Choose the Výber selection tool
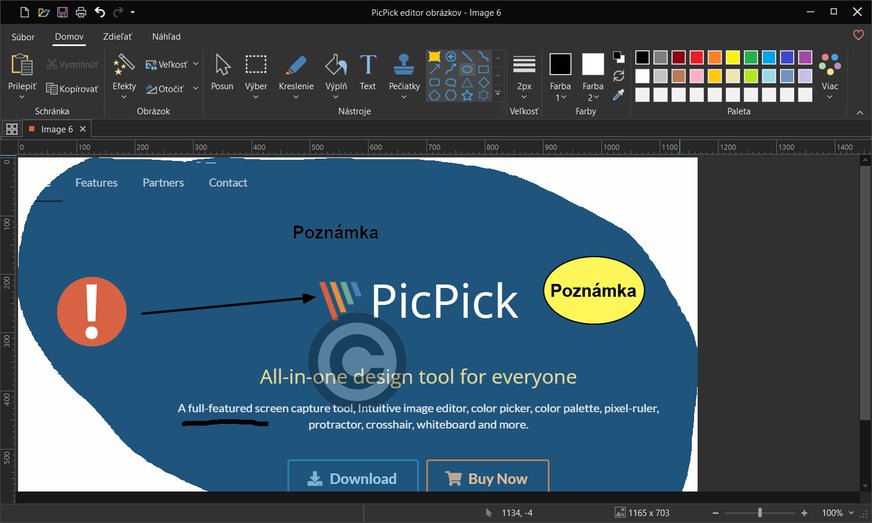Screen dimensions: 872x523 [x=256, y=72]
